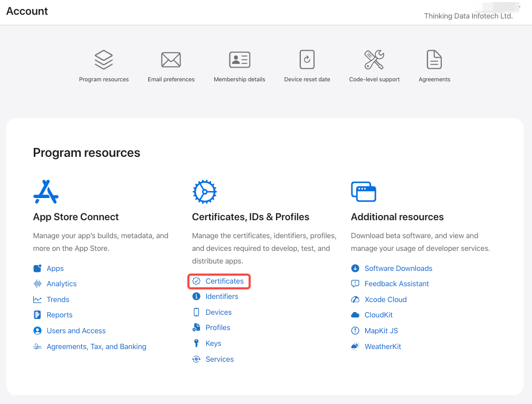Open the WeatherKit link

click(x=383, y=346)
